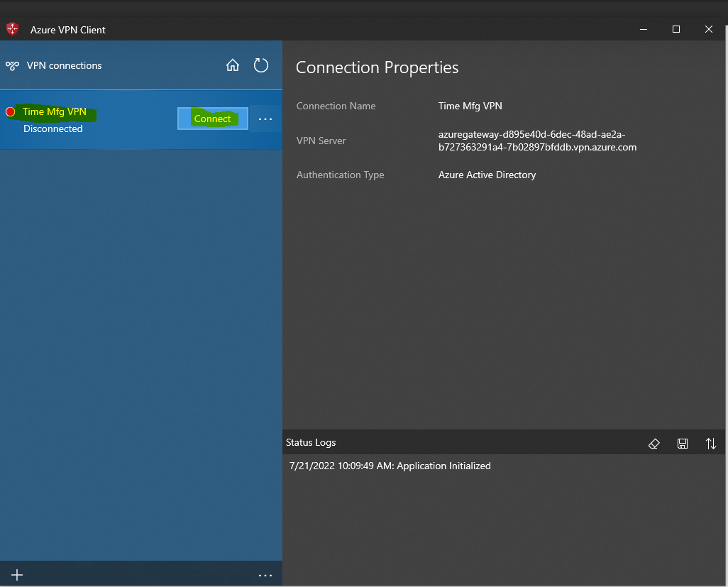Open more options for Time Mfg VPN
The image size is (728, 587).
(x=265, y=119)
